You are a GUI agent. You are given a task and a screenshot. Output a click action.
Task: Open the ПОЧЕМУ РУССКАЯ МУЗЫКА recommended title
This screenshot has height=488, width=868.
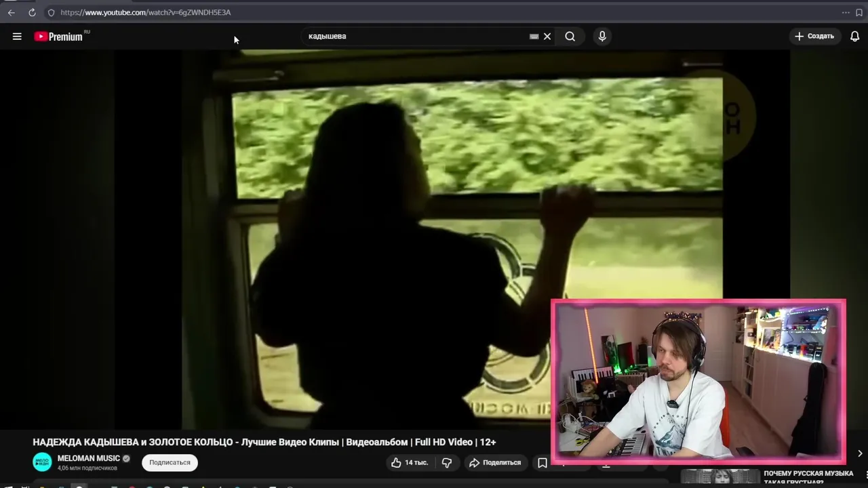click(x=808, y=477)
